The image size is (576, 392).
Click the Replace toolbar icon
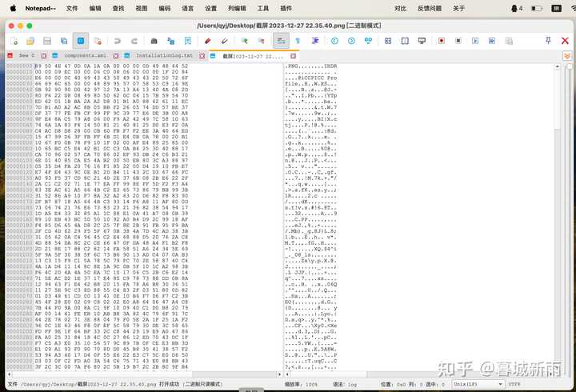pyautogui.click(x=171, y=41)
